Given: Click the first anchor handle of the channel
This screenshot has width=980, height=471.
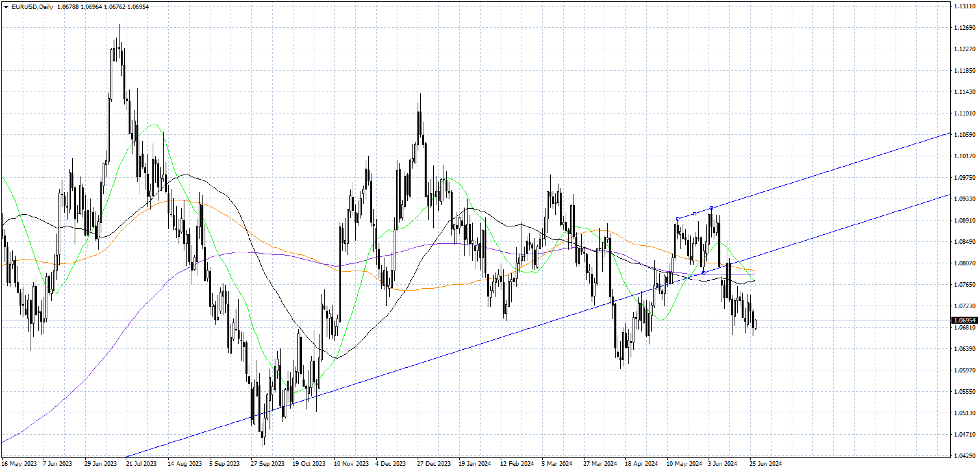Looking at the screenshot, I should click(678, 219).
